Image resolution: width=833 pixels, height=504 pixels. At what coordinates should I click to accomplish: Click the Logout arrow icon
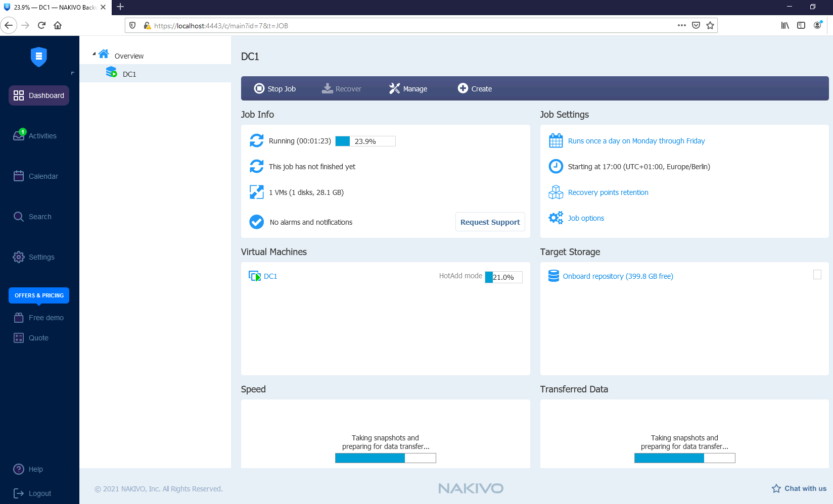pos(19,493)
